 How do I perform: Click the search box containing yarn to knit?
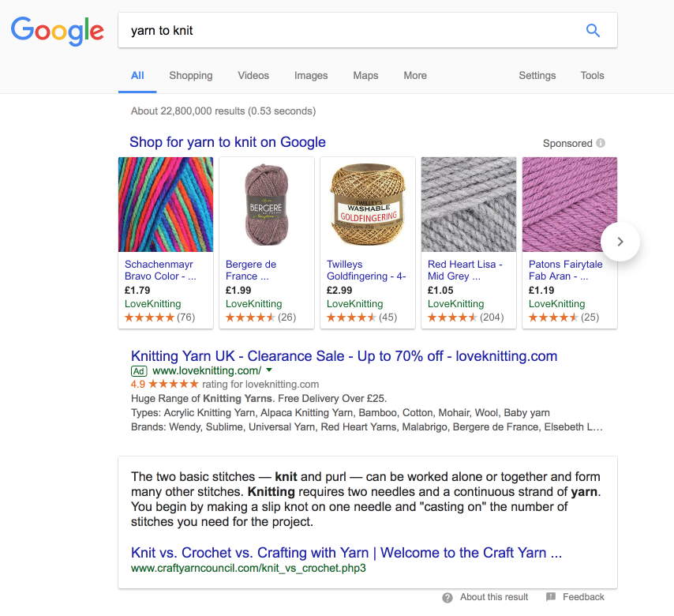click(368, 31)
